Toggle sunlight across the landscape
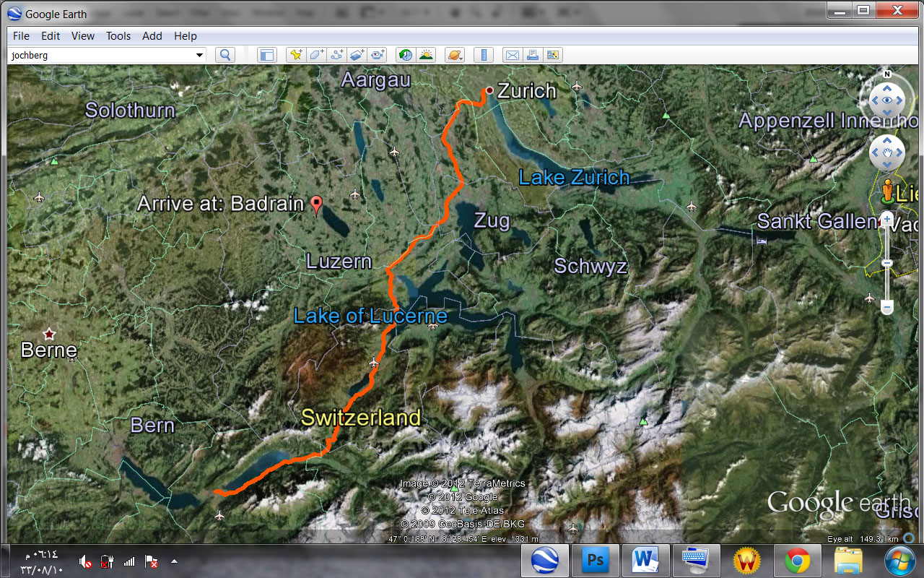This screenshot has height=578, width=924. click(426, 55)
